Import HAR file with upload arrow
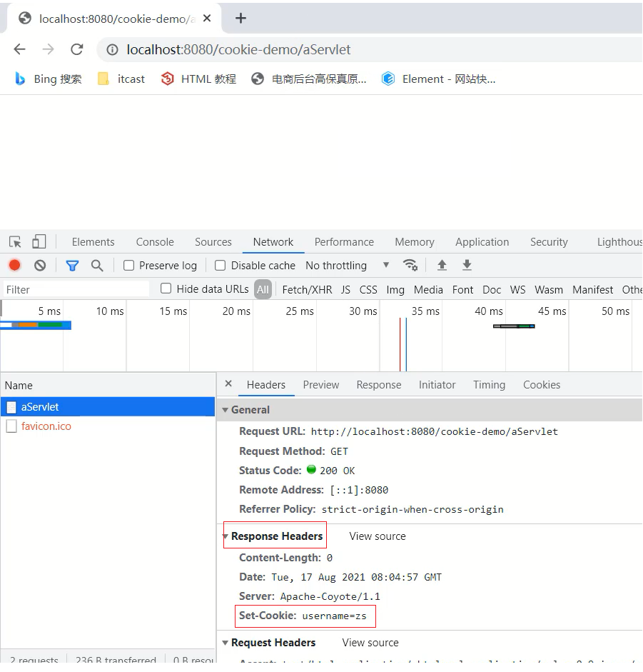The height and width of the screenshot is (672, 643). (x=442, y=266)
